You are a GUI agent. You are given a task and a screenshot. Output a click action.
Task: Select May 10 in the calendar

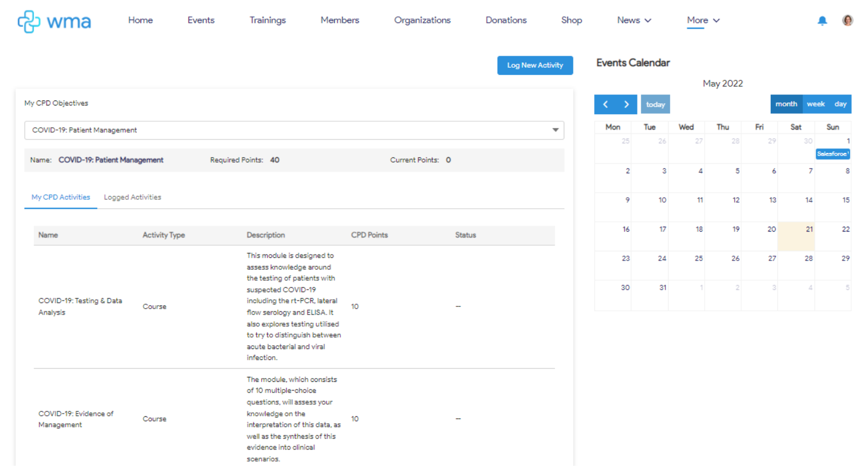(649, 207)
